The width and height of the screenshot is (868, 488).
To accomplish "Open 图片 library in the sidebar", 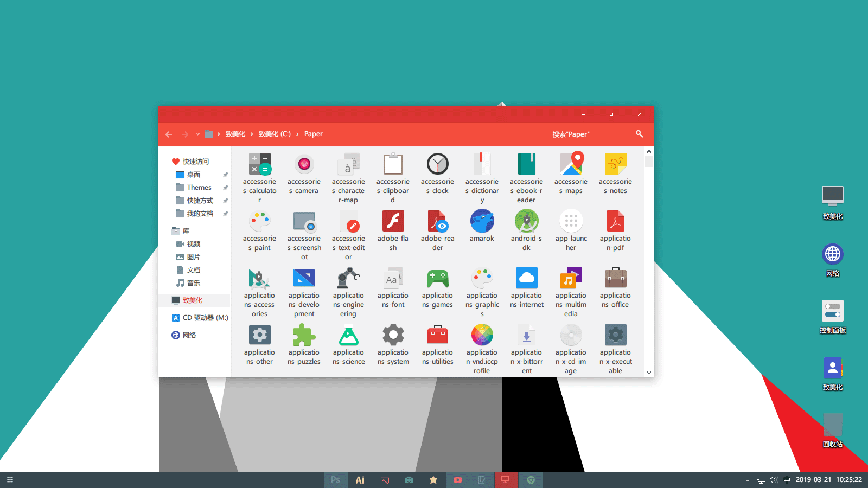I will tap(188, 257).
